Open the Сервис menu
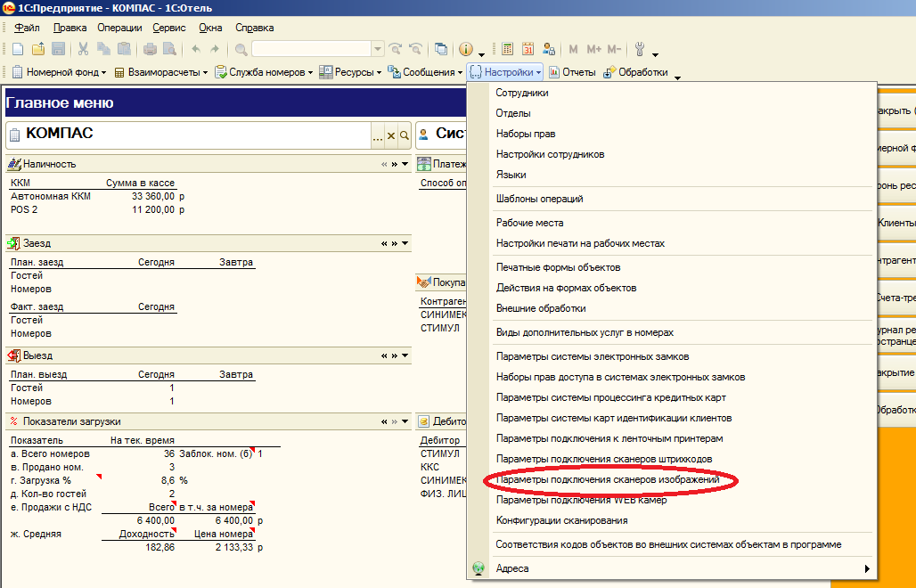The width and height of the screenshot is (916, 588). [x=168, y=28]
